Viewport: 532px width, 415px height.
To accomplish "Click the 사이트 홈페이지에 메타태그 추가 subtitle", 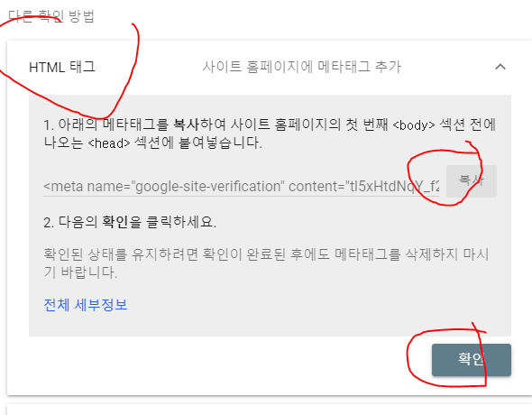I will (x=302, y=67).
